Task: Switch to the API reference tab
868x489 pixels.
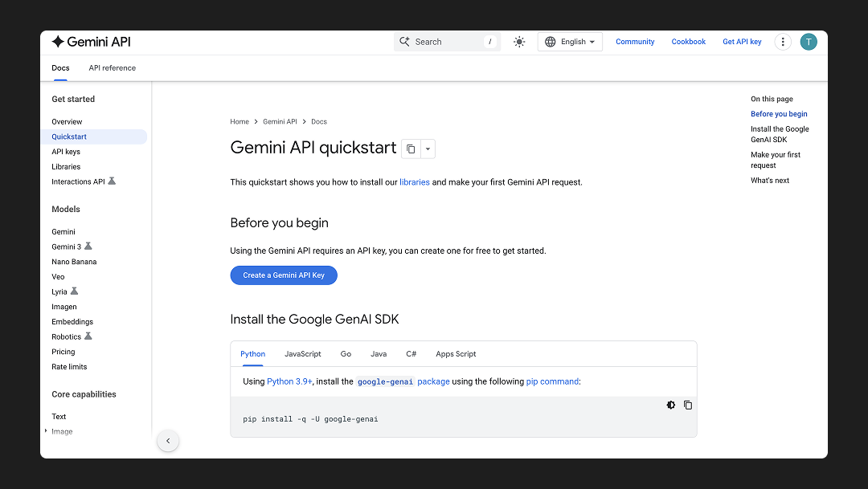Action: (x=113, y=68)
